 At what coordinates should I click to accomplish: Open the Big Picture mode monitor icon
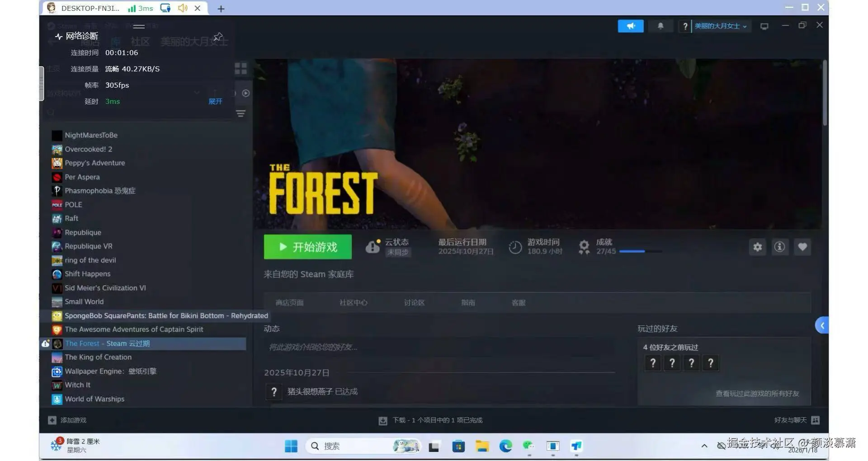(764, 26)
